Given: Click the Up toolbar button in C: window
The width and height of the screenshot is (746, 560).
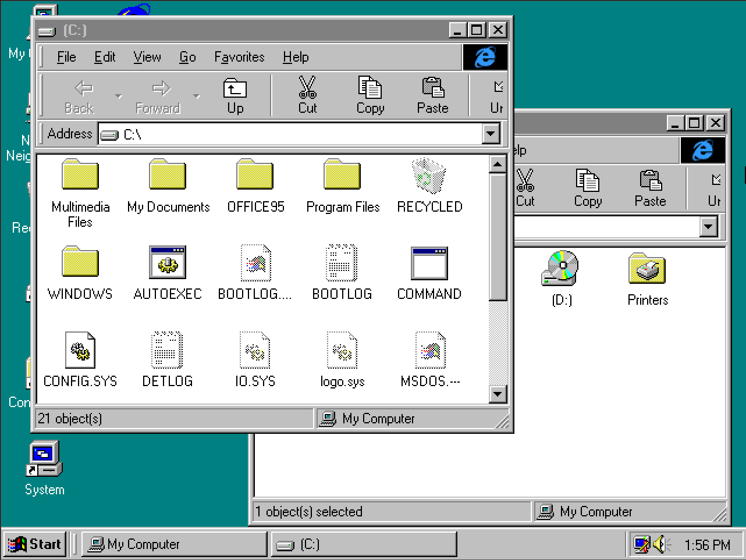Looking at the screenshot, I should (x=235, y=96).
